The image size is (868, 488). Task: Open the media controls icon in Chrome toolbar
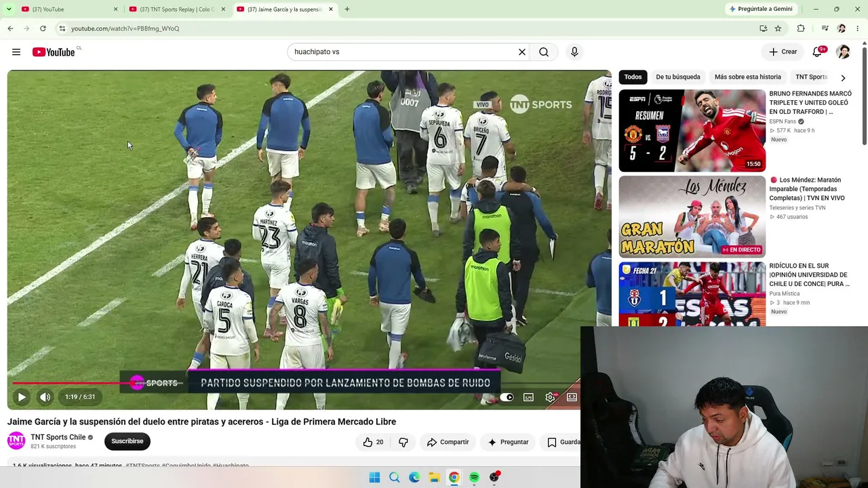coord(825,28)
